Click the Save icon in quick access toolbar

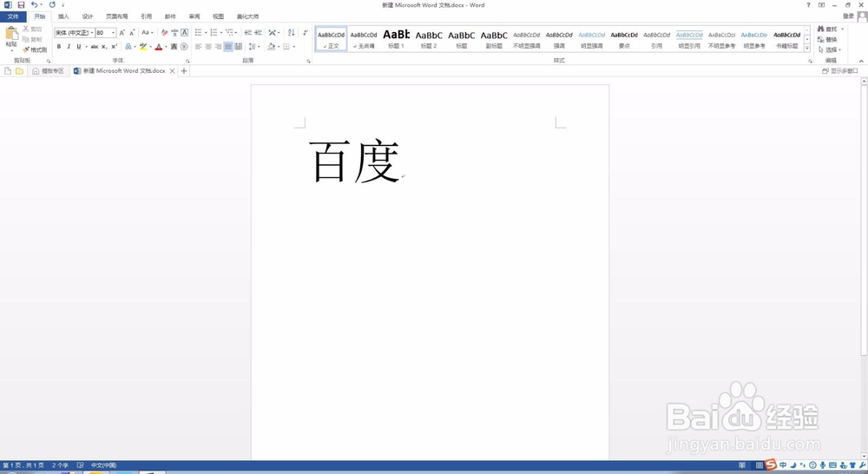[21, 4]
